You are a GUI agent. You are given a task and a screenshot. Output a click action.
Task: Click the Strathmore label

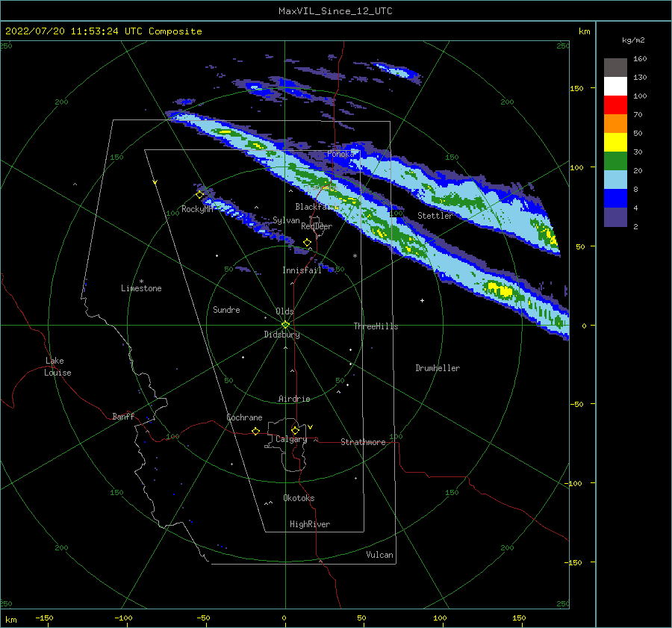click(363, 442)
